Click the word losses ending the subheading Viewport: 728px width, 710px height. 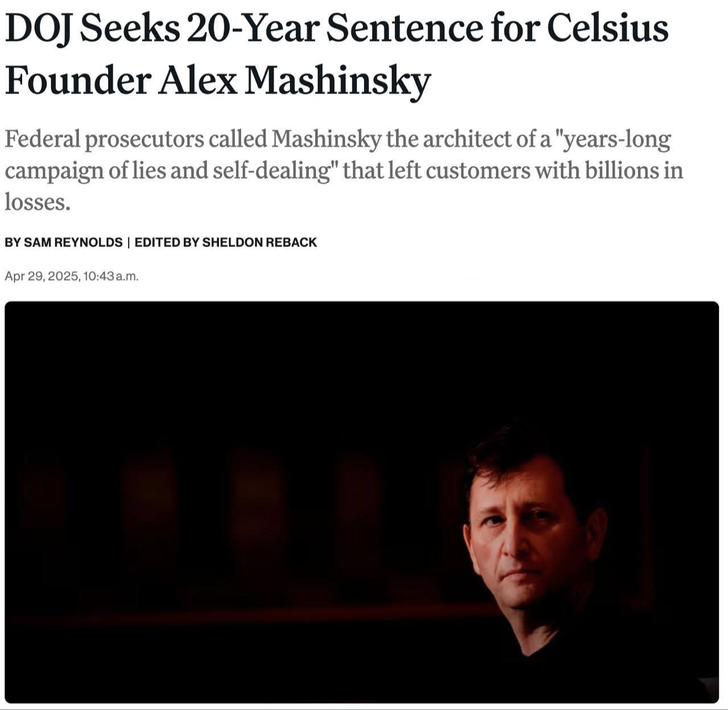[38, 201]
